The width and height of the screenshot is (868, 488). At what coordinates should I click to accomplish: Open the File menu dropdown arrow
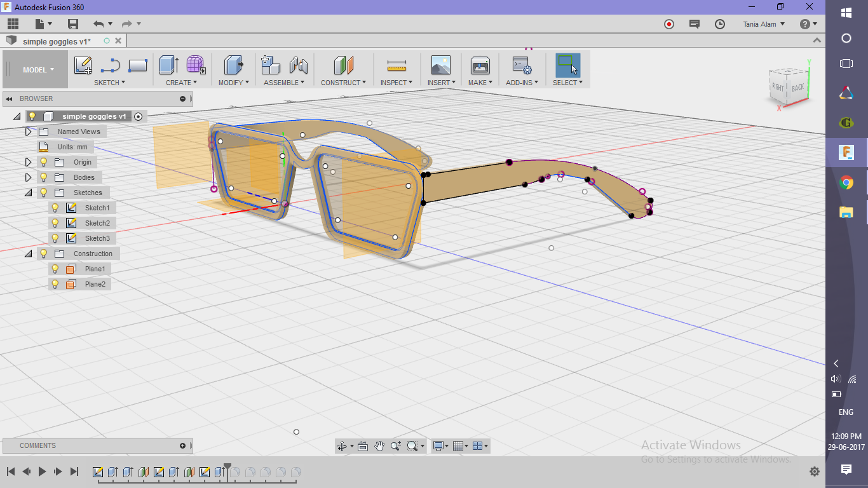[x=50, y=24]
